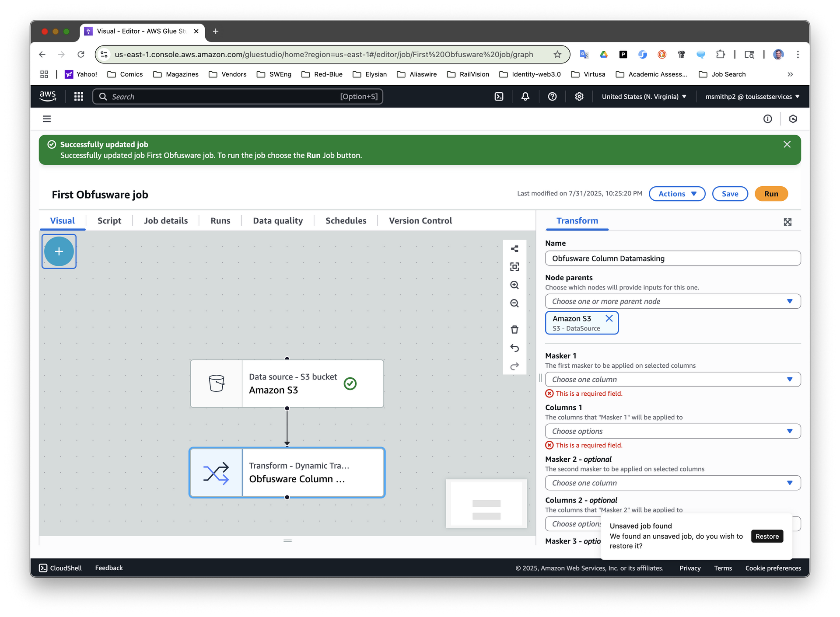This screenshot has height=617, width=840.
Task: Open the msmithp2 account menu
Action: click(752, 97)
